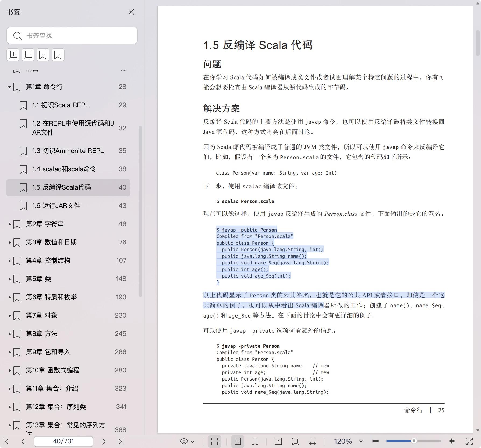The height and width of the screenshot is (448, 481).
Task: Open 第3章 数值和日期 bookmark
Action: pyautogui.click(x=51, y=242)
